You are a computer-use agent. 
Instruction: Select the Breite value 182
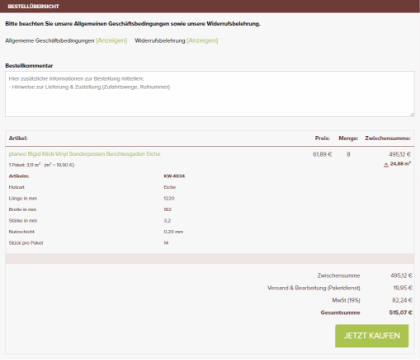pos(167,210)
